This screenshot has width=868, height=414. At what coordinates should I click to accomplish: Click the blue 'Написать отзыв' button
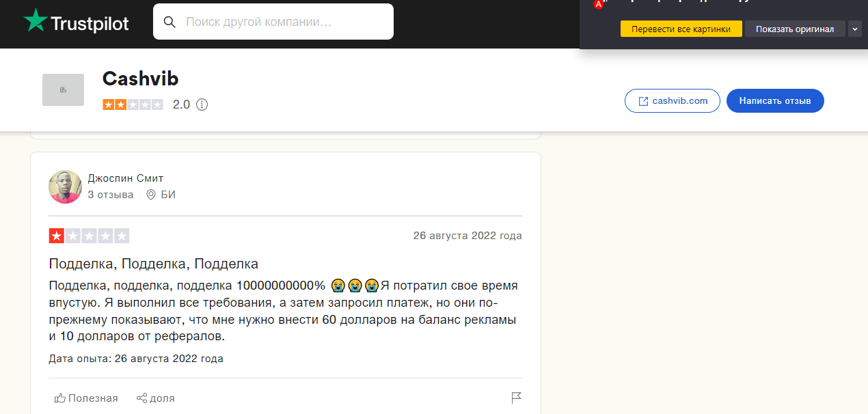(775, 100)
